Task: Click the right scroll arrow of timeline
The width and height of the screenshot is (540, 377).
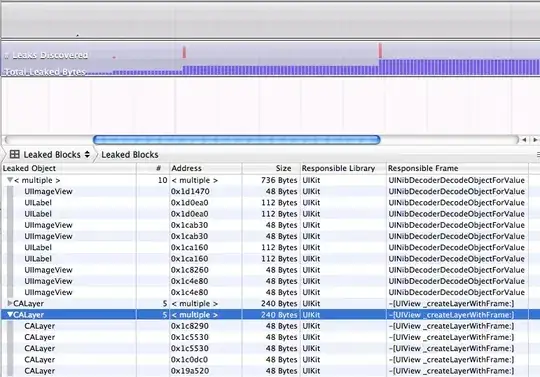Action: coord(535,140)
